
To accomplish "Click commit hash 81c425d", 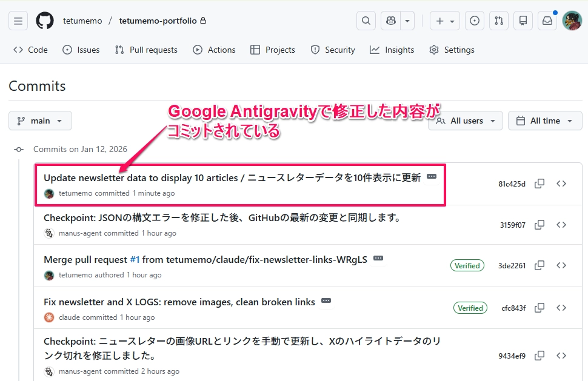I will click(512, 184).
